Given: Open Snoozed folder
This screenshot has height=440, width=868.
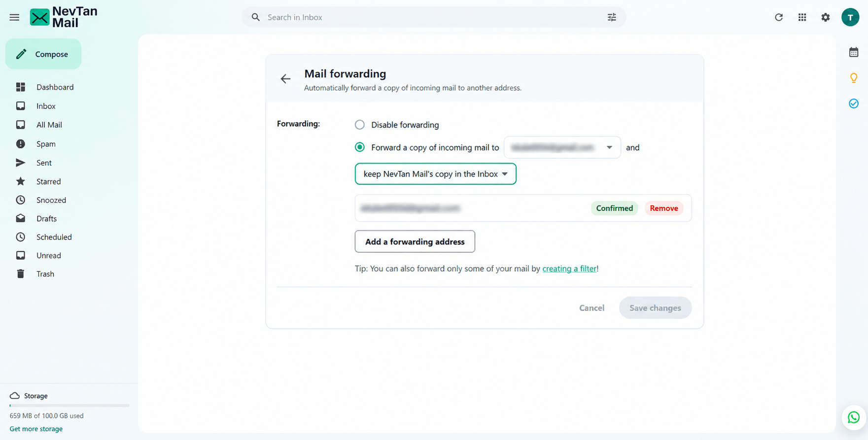Looking at the screenshot, I should tap(51, 200).
